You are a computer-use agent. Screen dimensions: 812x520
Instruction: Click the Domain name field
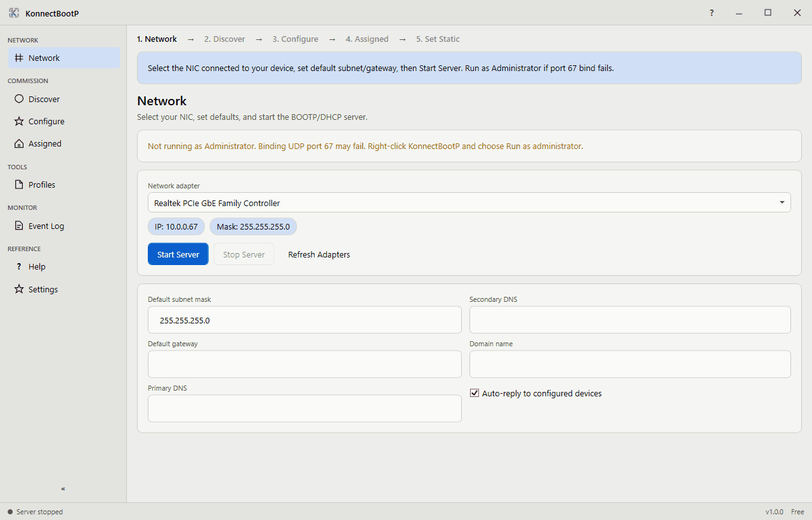click(630, 364)
